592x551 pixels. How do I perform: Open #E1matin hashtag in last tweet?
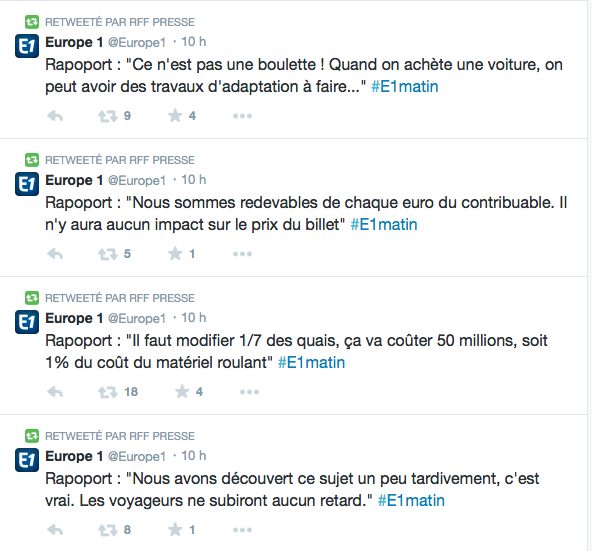[411, 500]
